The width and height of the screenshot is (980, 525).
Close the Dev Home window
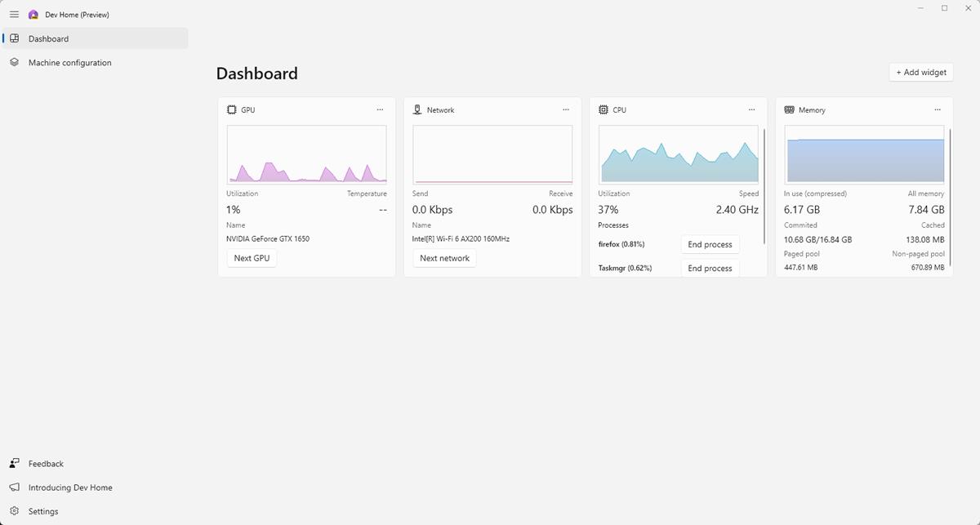(x=969, y=8)
